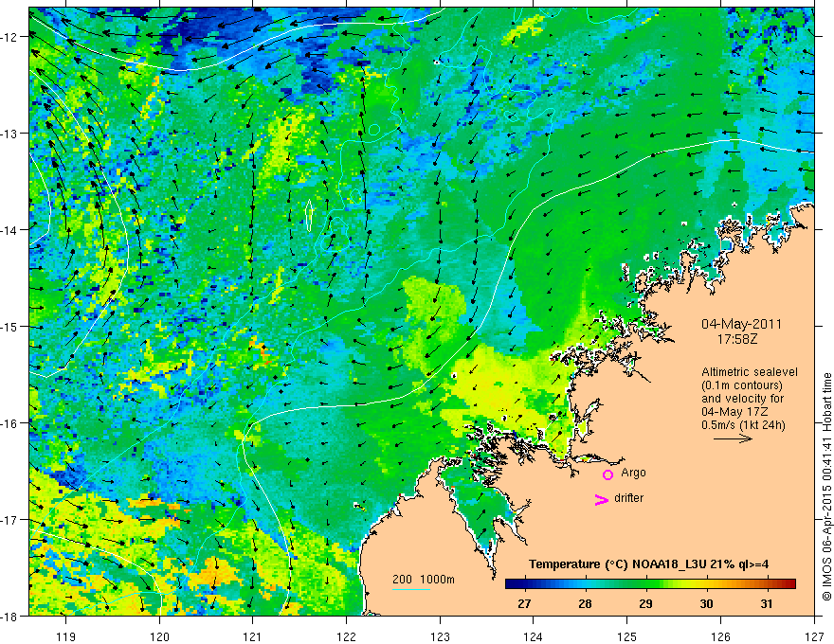Click the '17:58Z' time label

[x=736, y=338]
